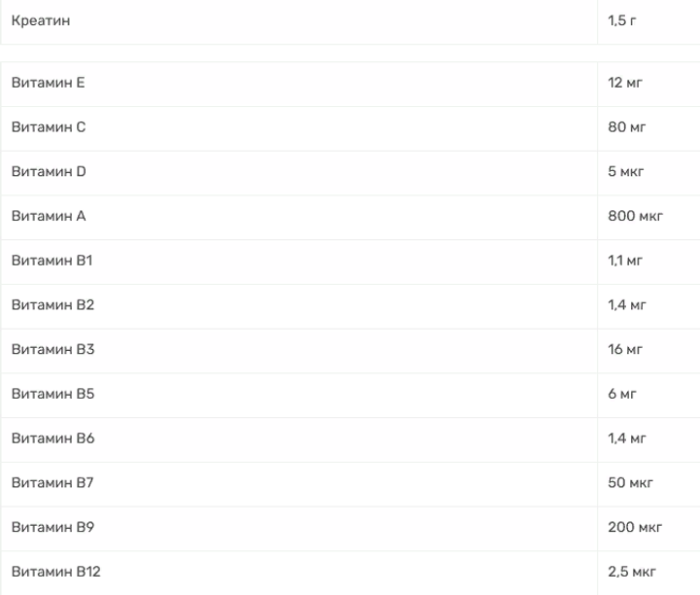
Task: Click the Креатин row label
Action: 41,20
